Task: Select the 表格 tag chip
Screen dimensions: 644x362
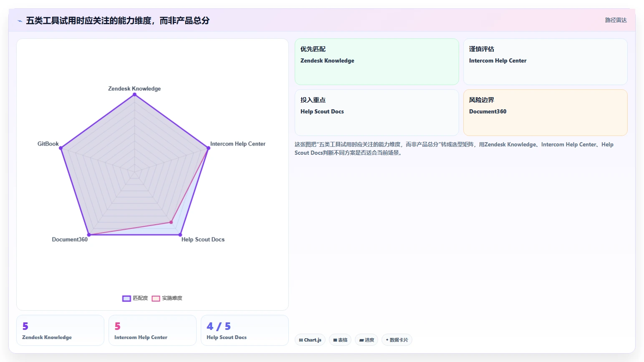Action: pyautogui.click(x=340, y=340)
